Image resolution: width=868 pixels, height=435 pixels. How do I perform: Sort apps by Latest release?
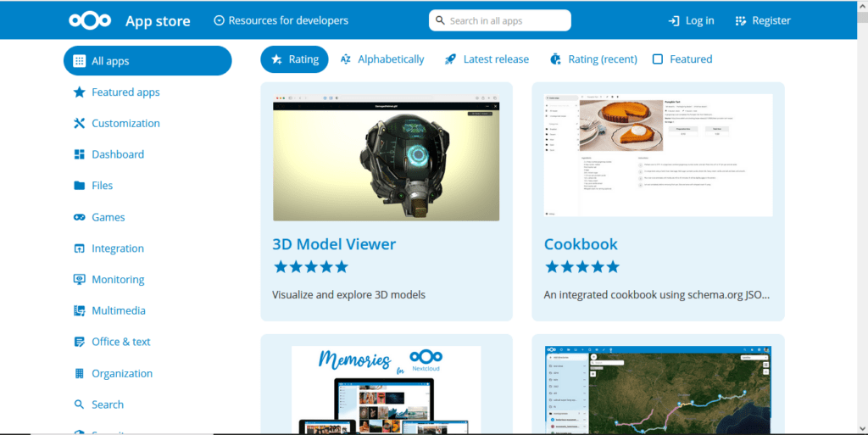487,59
